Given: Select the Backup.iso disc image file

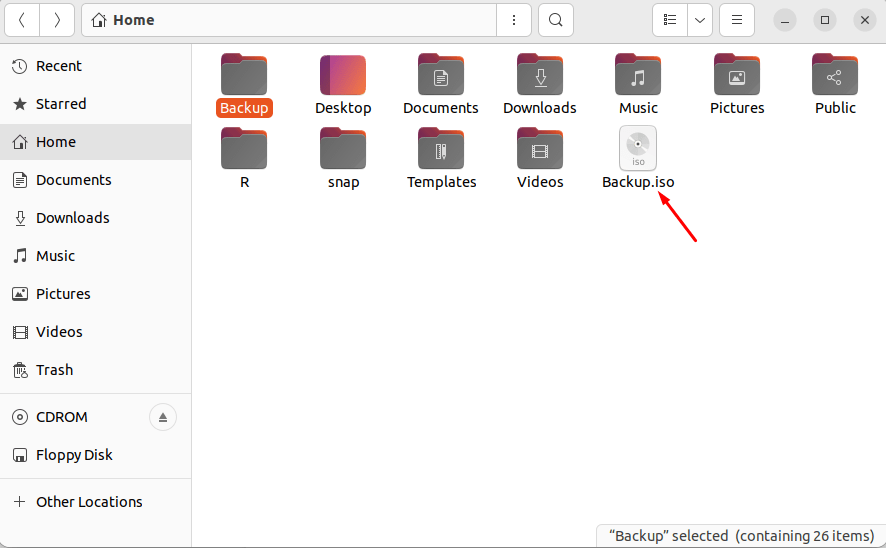Looking at the screenshot, I should 638,148.
